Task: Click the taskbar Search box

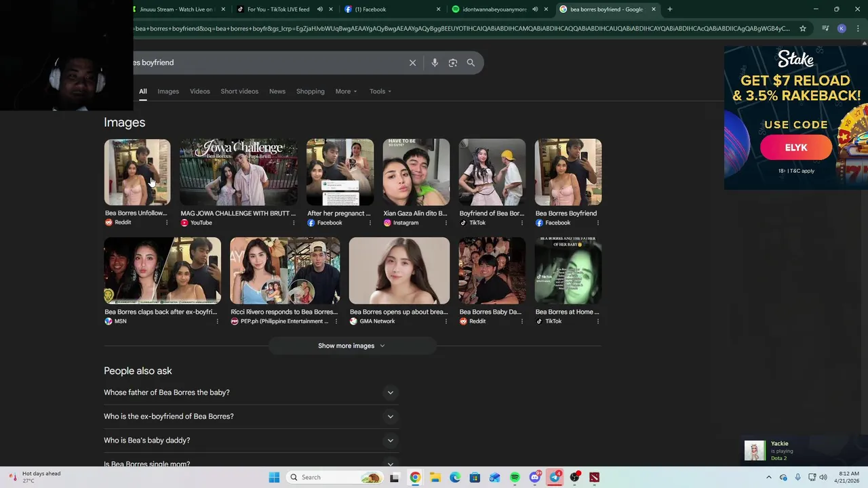Action: click(334, 477)
